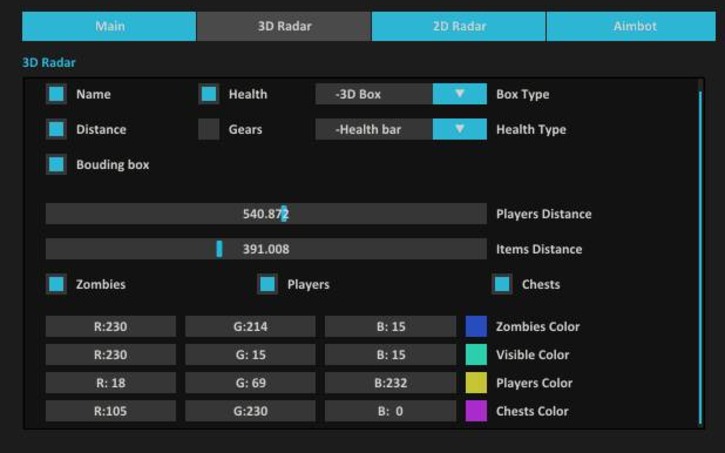Click the Items Distance label
Image resolution: width=725 pixels, height=453 pixels.
point(539,249)
